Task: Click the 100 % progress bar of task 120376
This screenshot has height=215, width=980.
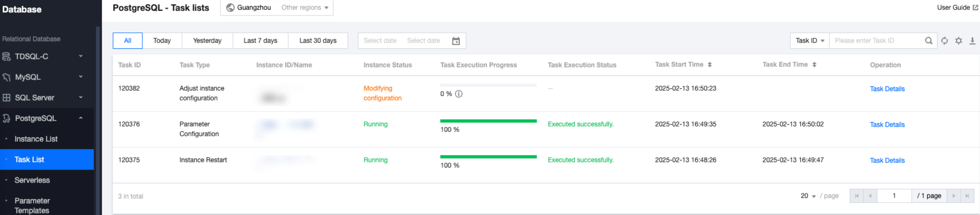Action: pyautogui.click(x=488, y=121)
